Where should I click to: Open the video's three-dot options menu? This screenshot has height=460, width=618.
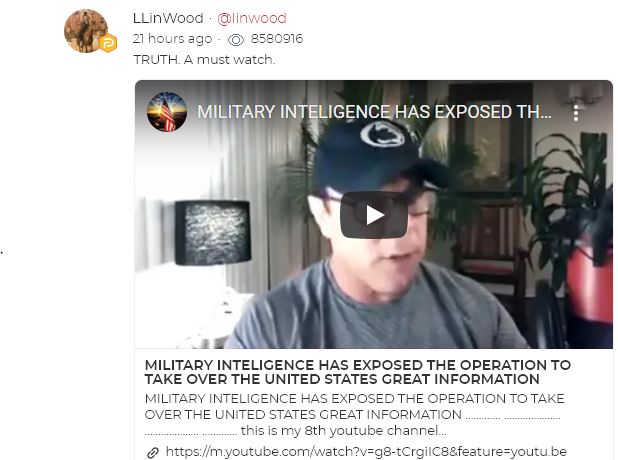(576, 113)
